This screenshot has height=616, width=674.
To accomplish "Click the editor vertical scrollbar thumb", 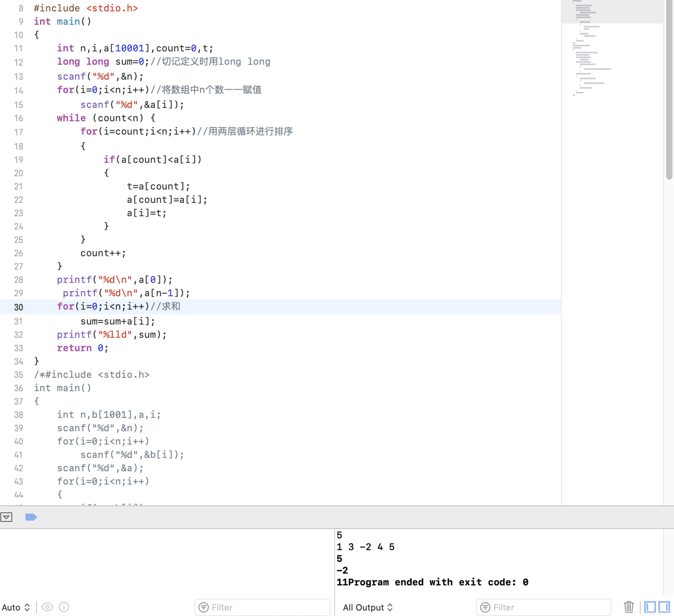I will click(x=669, y=90).
